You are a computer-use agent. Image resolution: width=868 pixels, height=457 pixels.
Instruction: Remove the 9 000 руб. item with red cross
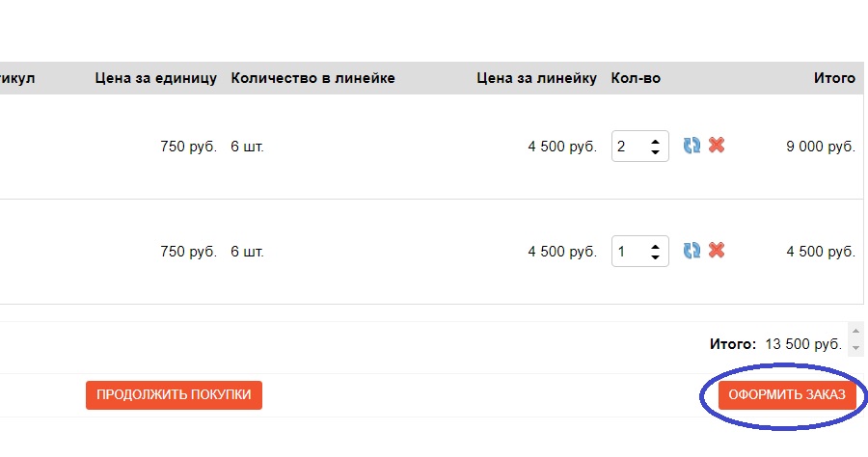tap(717, 145)
